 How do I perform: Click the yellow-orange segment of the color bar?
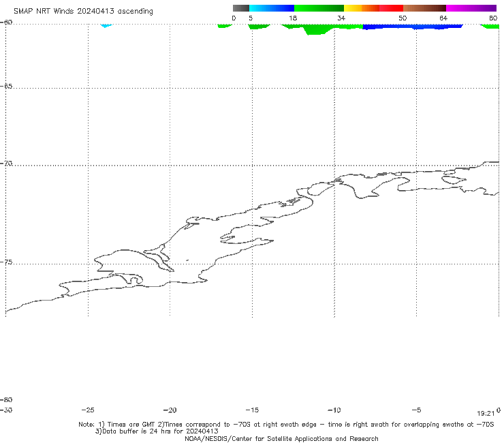click(x=362, y=8)
